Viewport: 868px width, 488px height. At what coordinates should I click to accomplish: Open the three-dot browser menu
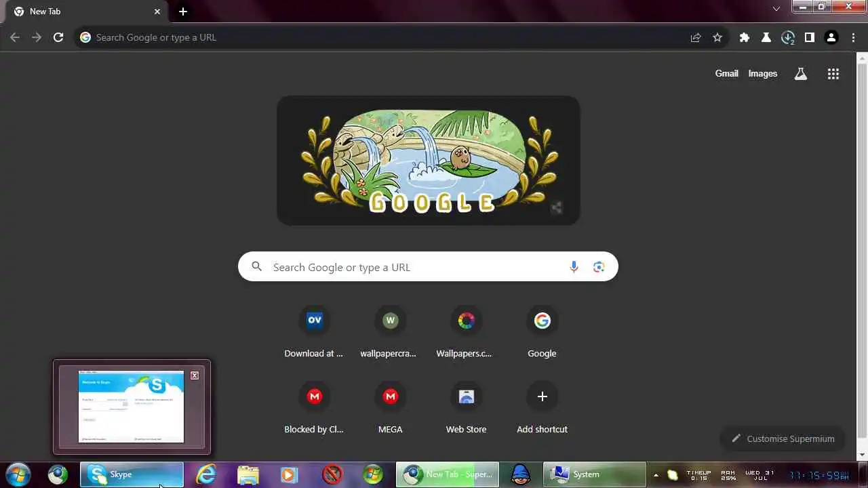pyautogui.click(x=853, y=37)
